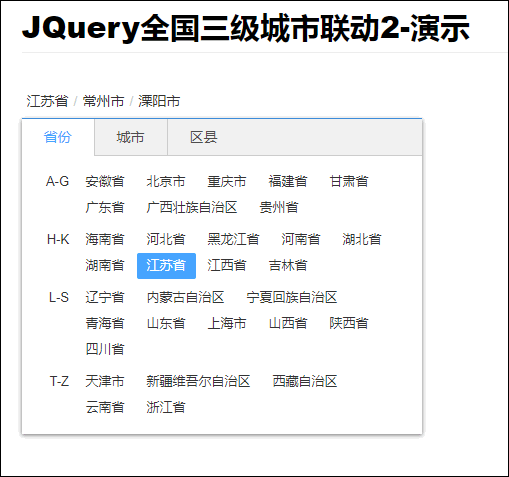The width and height of the screenshot is (509, 477).
Task: Select 新疆维吾尔自治区 region
Action: [x=198, y=381]
